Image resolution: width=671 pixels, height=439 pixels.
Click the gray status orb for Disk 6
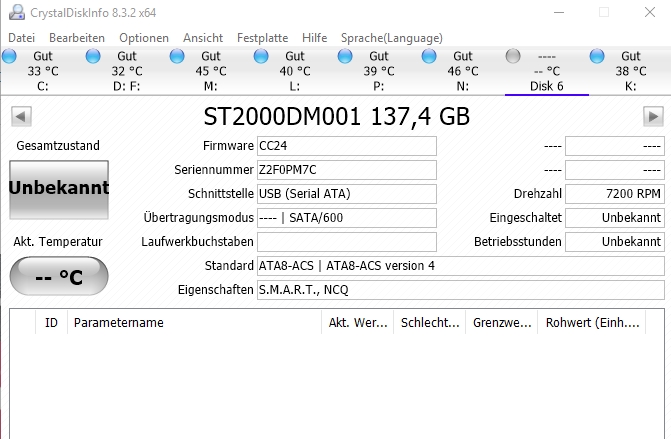pyautogui.click(x=513, y=56)
